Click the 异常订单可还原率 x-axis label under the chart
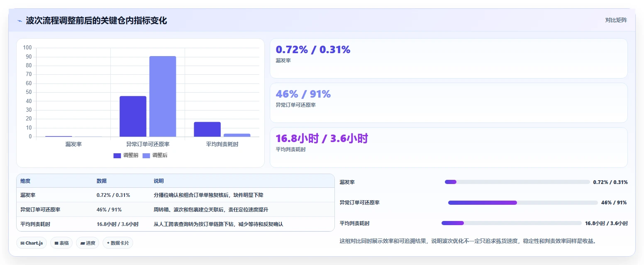Screen dimensions: 644x265 tap(148, 144)
